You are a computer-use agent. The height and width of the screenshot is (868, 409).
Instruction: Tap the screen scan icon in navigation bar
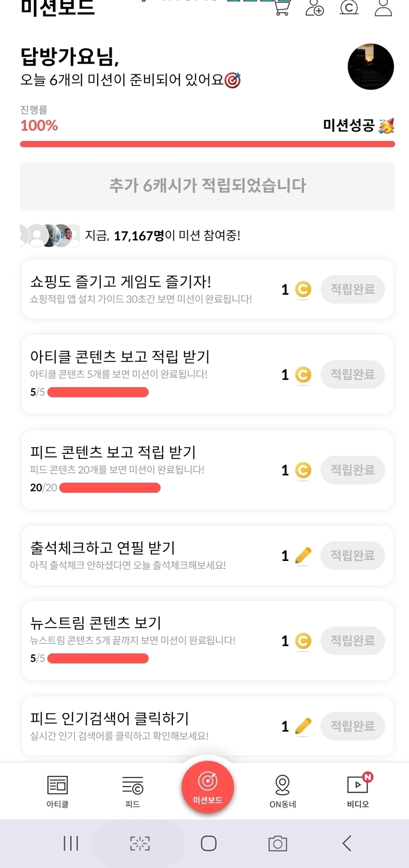pos(140,843)
